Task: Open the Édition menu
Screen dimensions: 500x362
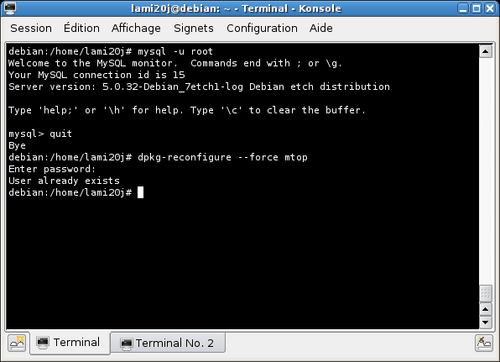Action: (x=82, y=28)
